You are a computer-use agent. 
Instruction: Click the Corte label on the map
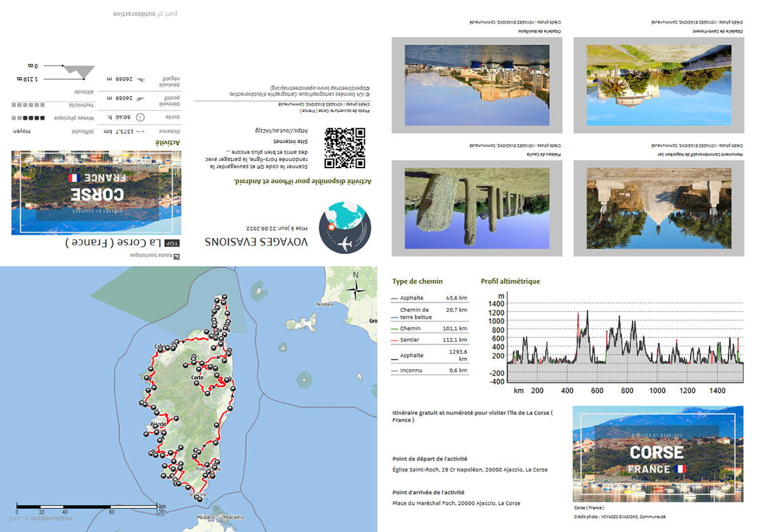point(197,377)
